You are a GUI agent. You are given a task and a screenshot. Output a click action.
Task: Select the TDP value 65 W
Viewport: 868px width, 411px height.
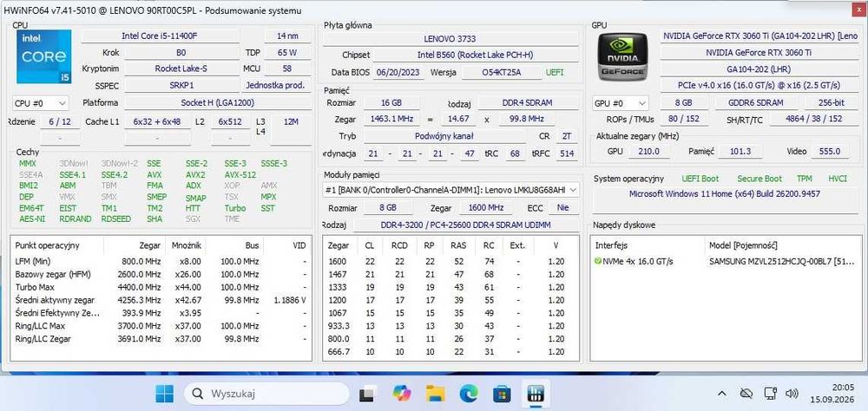click(x=288, y=53)
